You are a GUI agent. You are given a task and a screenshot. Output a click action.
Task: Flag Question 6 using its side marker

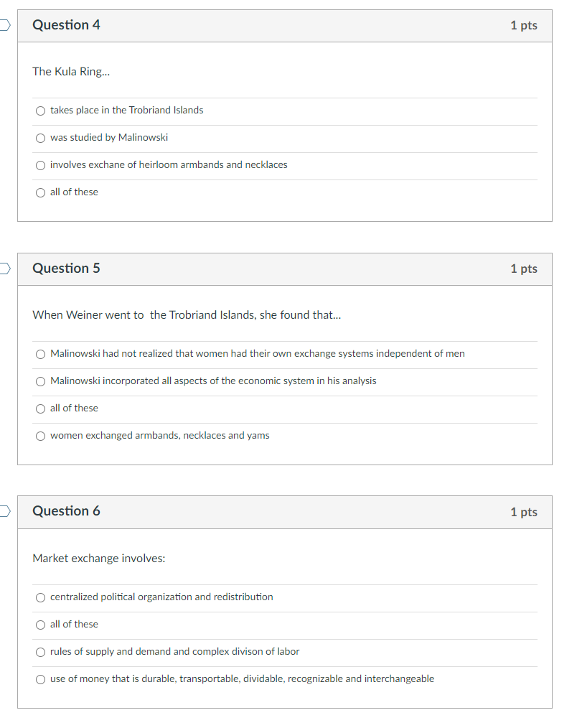[x=2, y=511]
